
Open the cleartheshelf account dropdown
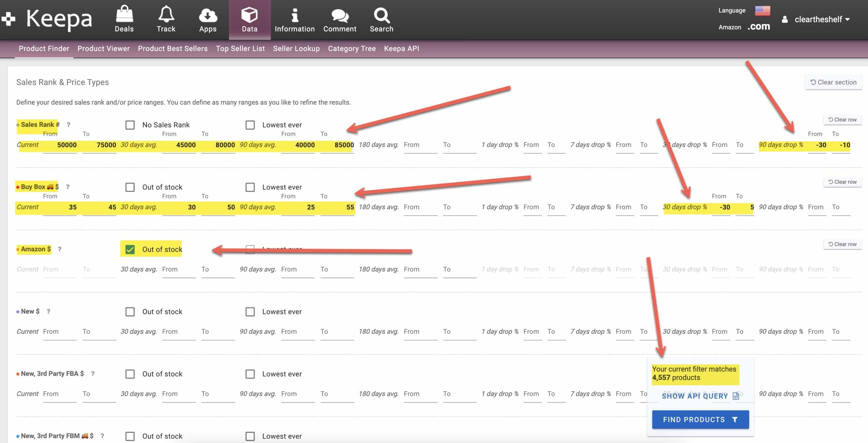point(822,20)
